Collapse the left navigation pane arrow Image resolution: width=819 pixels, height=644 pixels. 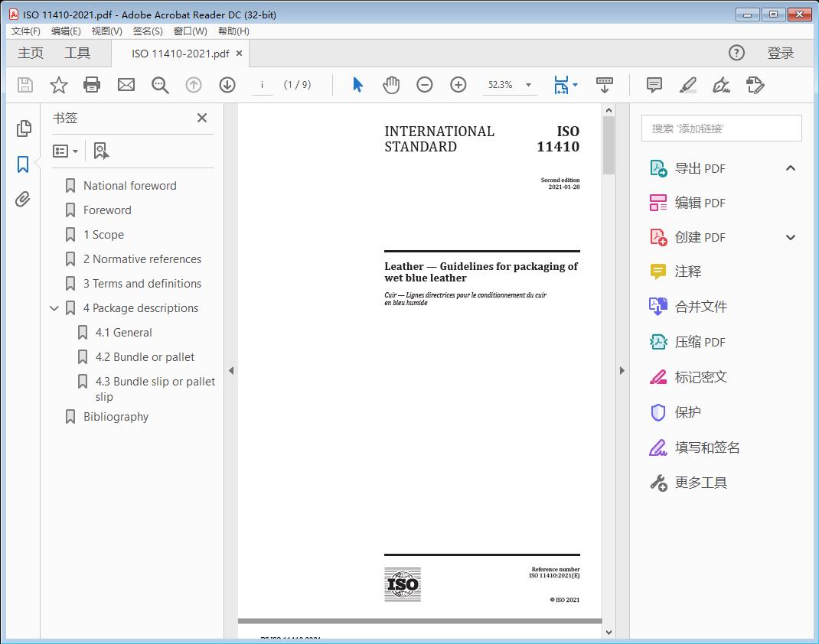(231, 371)
